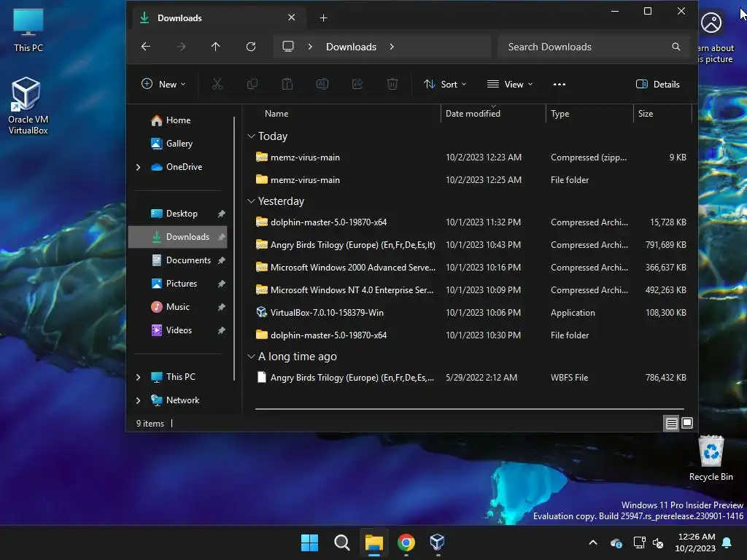Open the New dropdown

tap(163, 85)
